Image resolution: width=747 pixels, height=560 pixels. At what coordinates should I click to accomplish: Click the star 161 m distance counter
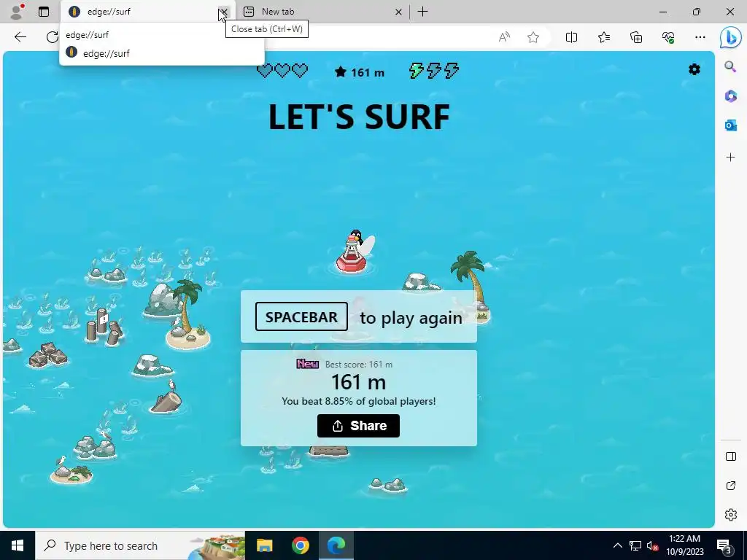(x=359, y=72)
